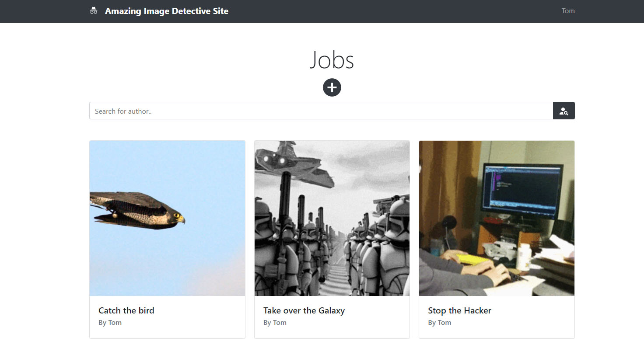This screenshot has height=362, width=644.
Task: Open the Tom user menu in navbar
Action: tap(568, 11)
